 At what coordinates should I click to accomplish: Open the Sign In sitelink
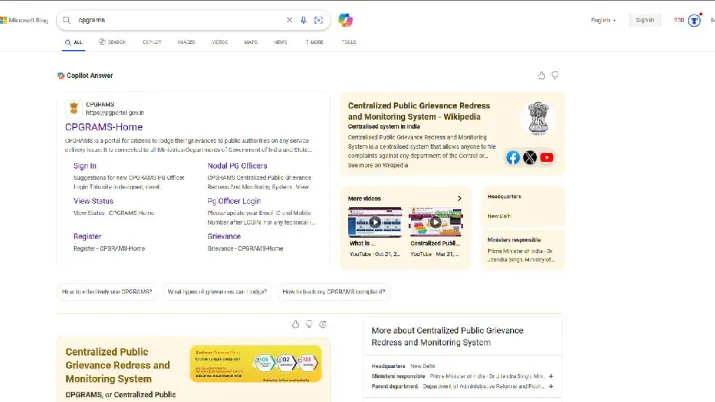(85, 166)
